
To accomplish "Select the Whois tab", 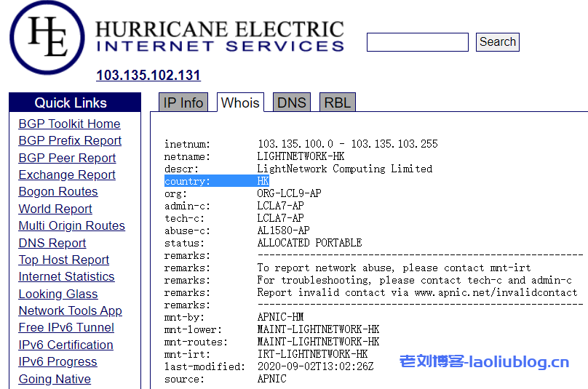I will coord(240,103).
